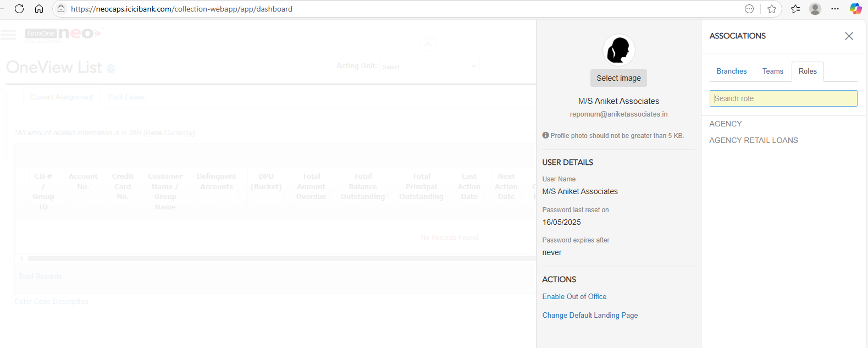
Task: Click the user profile avatar picture
Action: click(x=618, y=50)
